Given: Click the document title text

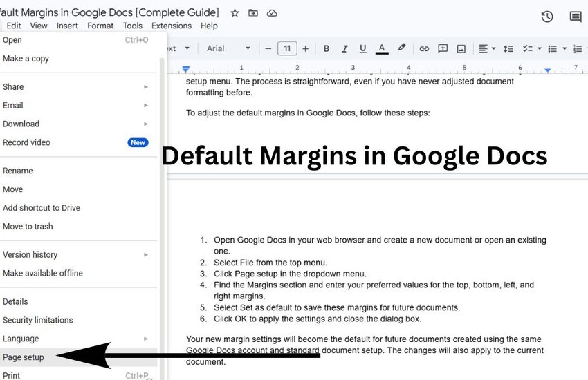Looking at the screenshot, I should 109,12.
